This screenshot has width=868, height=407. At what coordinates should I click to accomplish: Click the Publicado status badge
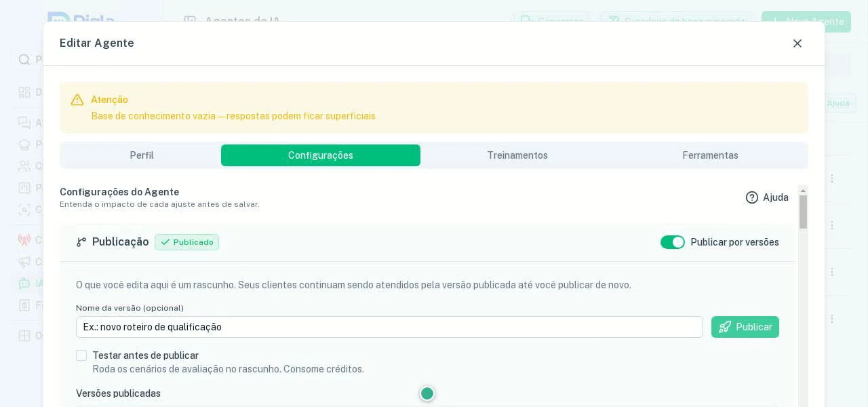[x=186, y=242]
